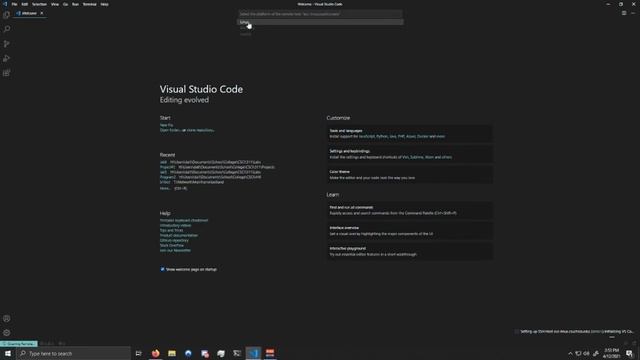Screen dimensions: 640x360
Task: Open the Terminal menu
Action: click(x=89, y=4)
